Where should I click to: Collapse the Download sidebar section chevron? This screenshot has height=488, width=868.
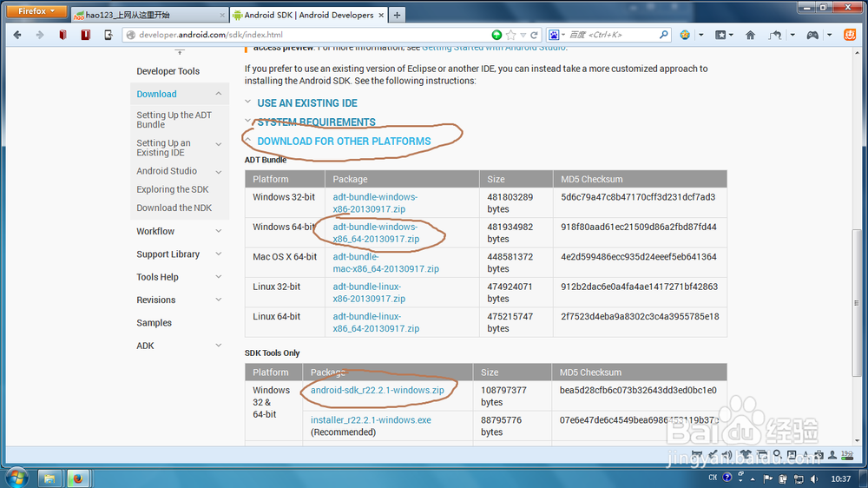pyautogui.click(x=219, y=94)
